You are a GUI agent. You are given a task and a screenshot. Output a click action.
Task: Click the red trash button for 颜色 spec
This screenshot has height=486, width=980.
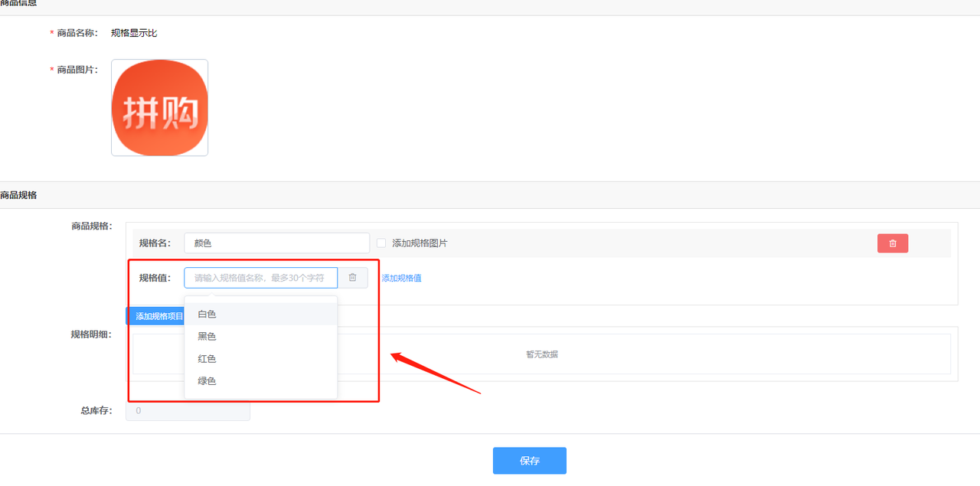[892, 243]
